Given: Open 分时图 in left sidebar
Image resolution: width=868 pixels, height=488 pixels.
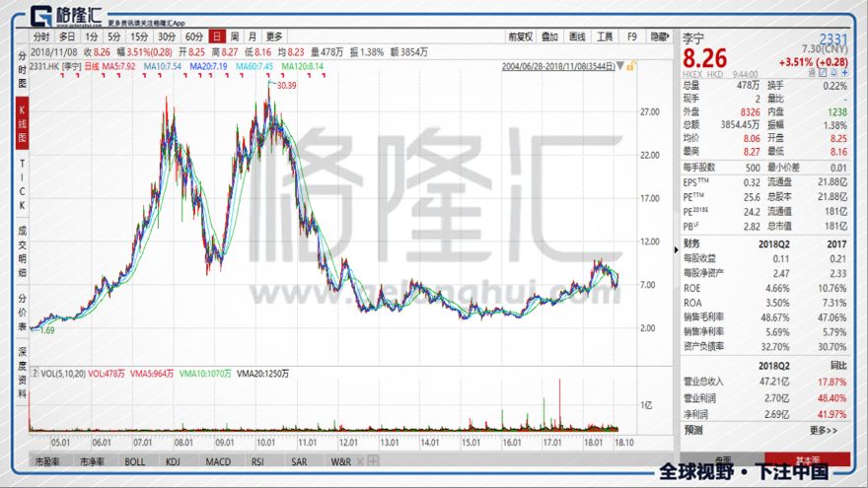Looking at the screenshot, I should [22, 70].
